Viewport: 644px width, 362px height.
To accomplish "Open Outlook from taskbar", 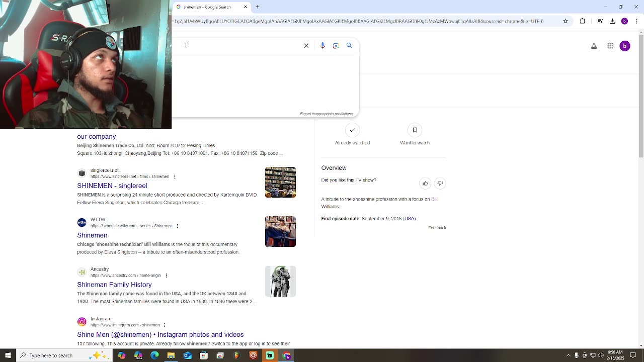I will (187, 355).
